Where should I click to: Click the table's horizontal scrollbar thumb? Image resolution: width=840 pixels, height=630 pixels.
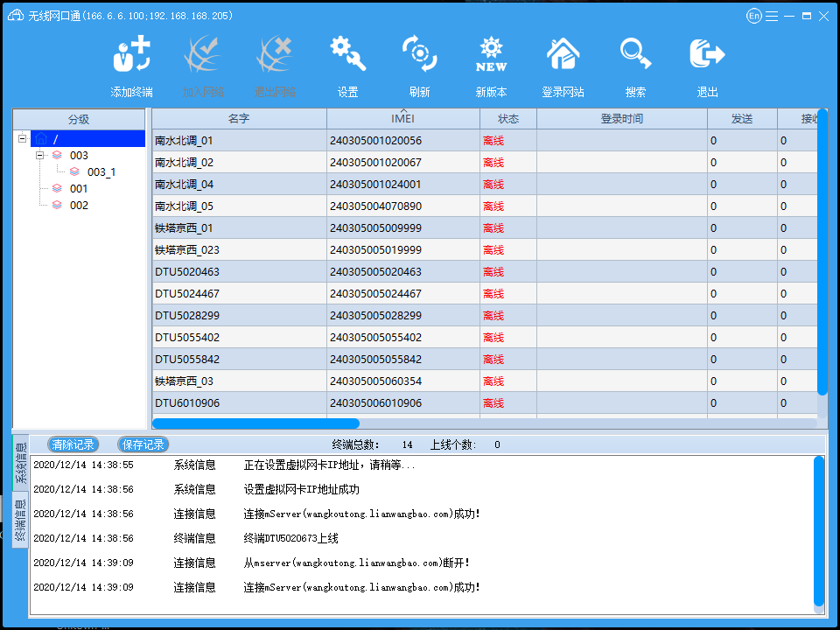click(x=255, y=423)
